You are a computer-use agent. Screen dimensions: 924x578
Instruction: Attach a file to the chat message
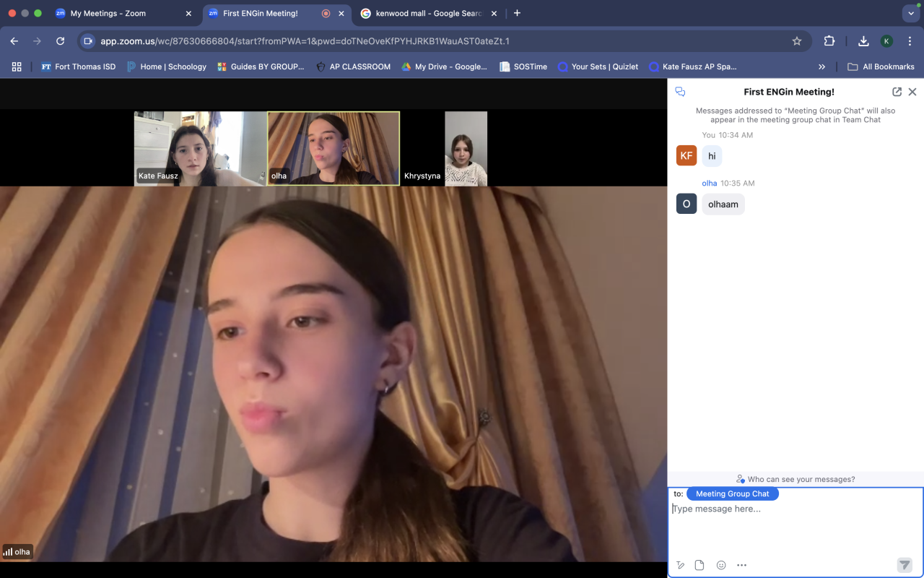(x=699, y=565)
